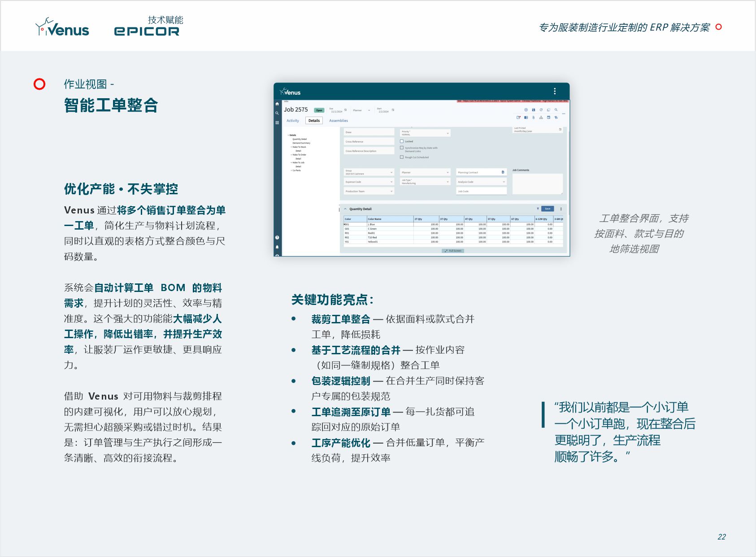Click the attachments paperclip icon

[x=534, y=117]
